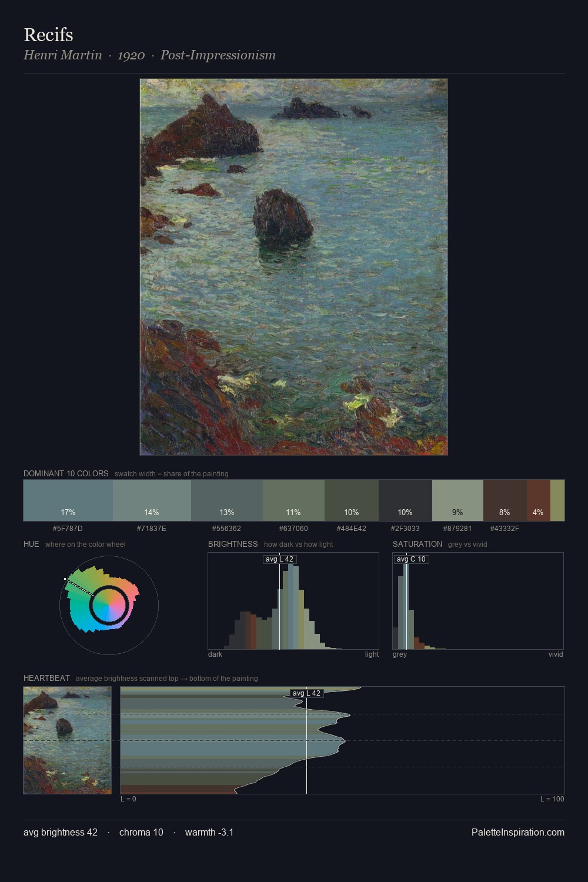Click the 10% dark swatch above #2F3033
Image resolution: width=588 pixels, height=882 pixels.
405,500
